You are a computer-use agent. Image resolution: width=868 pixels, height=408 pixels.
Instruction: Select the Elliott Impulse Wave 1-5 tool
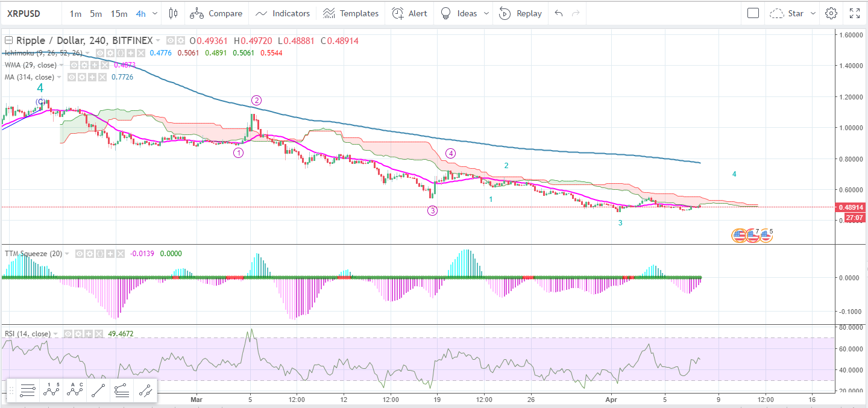(51, 391)
